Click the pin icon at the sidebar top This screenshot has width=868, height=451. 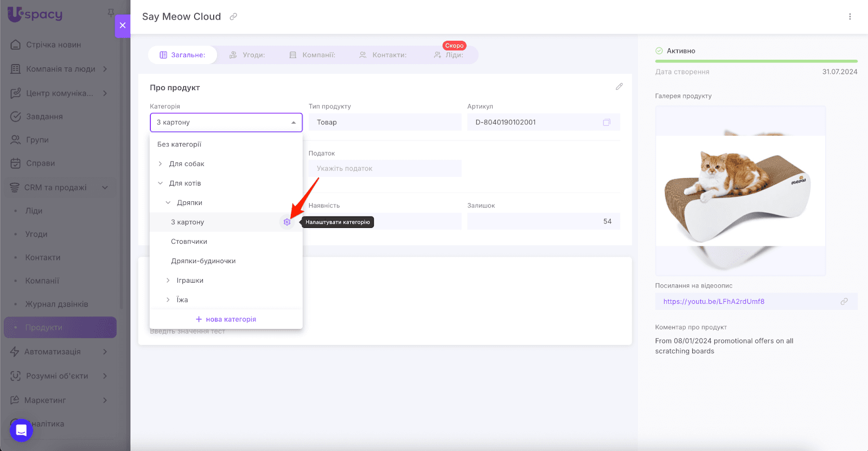(x=111, y=12)
